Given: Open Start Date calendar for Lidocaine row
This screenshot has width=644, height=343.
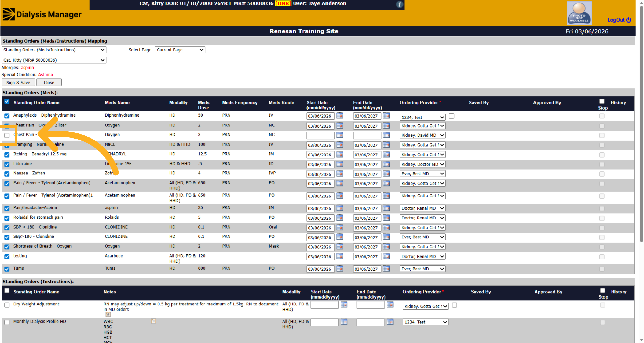Looking at the screenshot, I should pos(340,164).
